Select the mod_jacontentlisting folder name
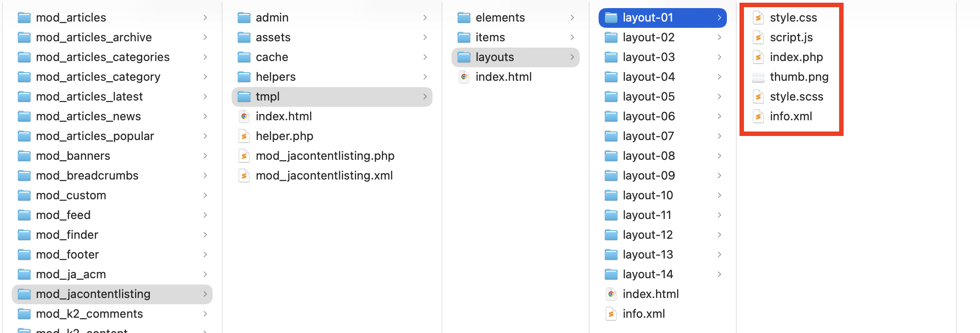This screenshot has width=980, height=333. (x=93, y=294)
